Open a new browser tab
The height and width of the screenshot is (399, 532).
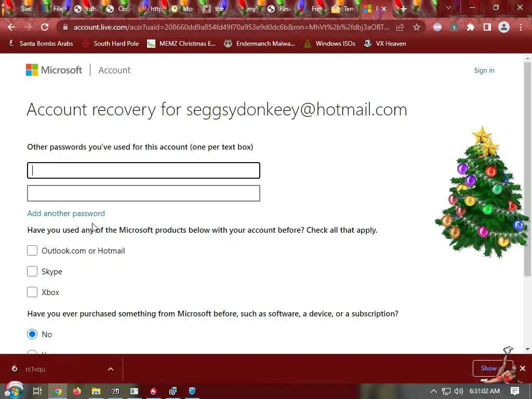tap(403, 9)
